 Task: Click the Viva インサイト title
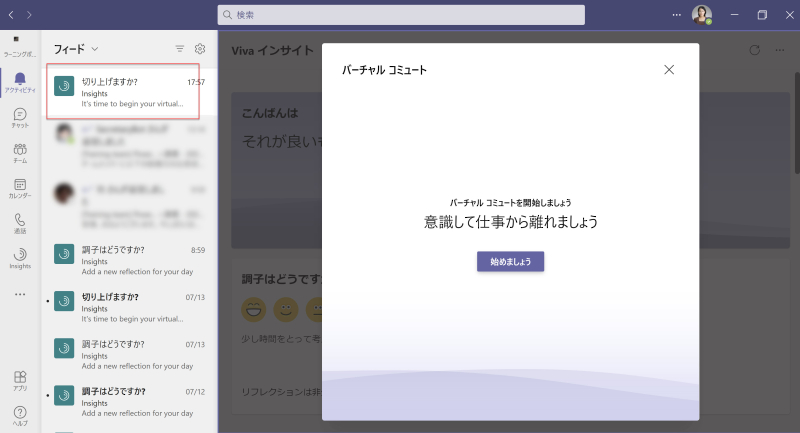click(x=272, y=50)
